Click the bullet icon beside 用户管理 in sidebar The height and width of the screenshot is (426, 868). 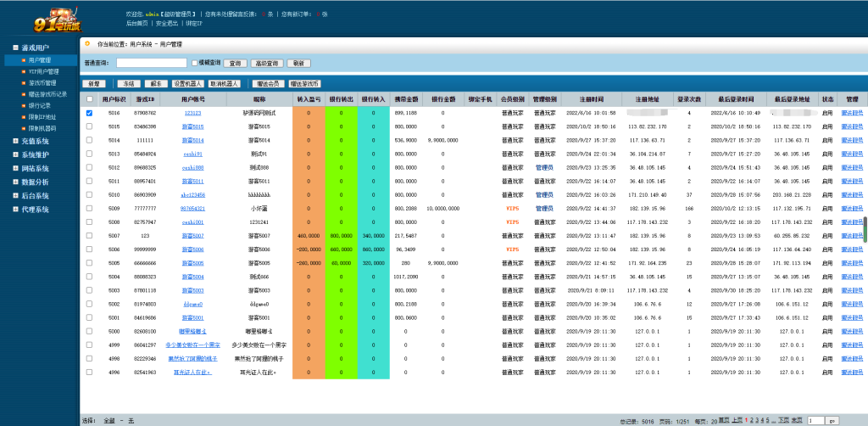click(x=25, y=60)
